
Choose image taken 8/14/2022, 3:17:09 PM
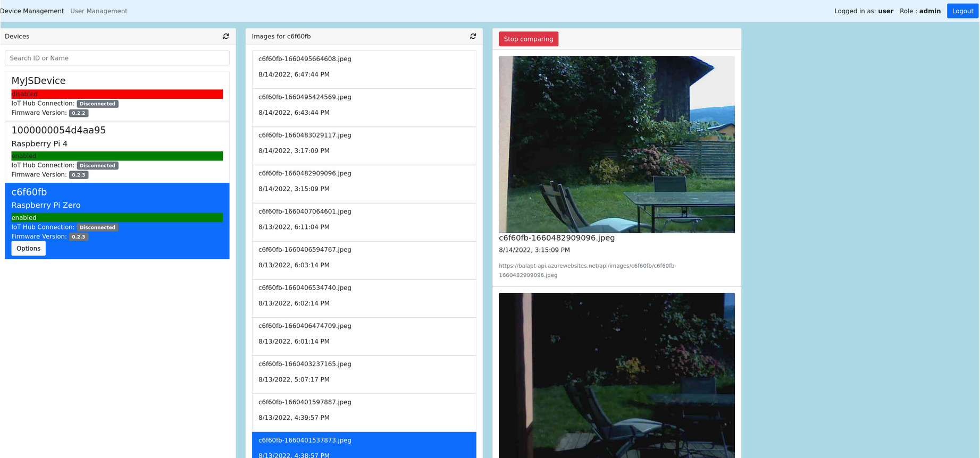pyautogui.click(x=364, y=143)
